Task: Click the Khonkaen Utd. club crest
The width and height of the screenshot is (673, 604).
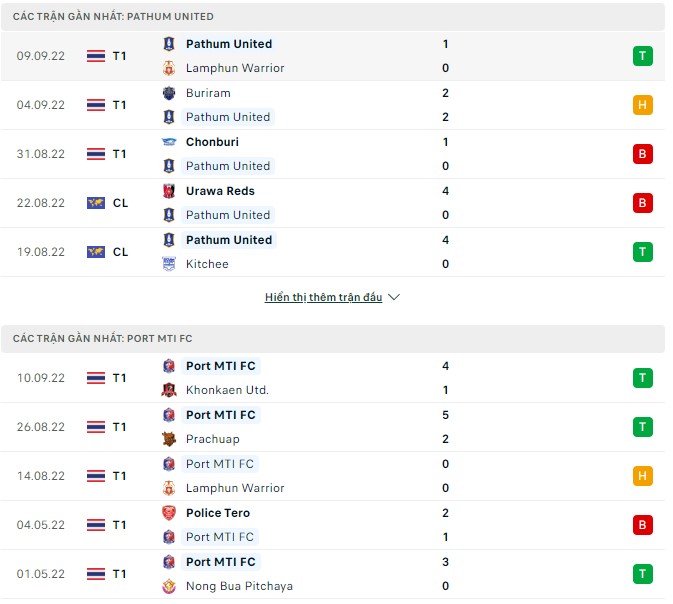Action: coord(169,390)
